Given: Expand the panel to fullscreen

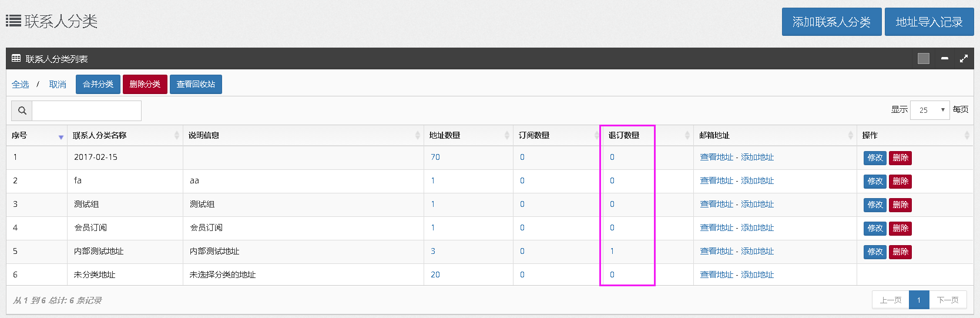Looking at the screenshot, I should (964, 59).
